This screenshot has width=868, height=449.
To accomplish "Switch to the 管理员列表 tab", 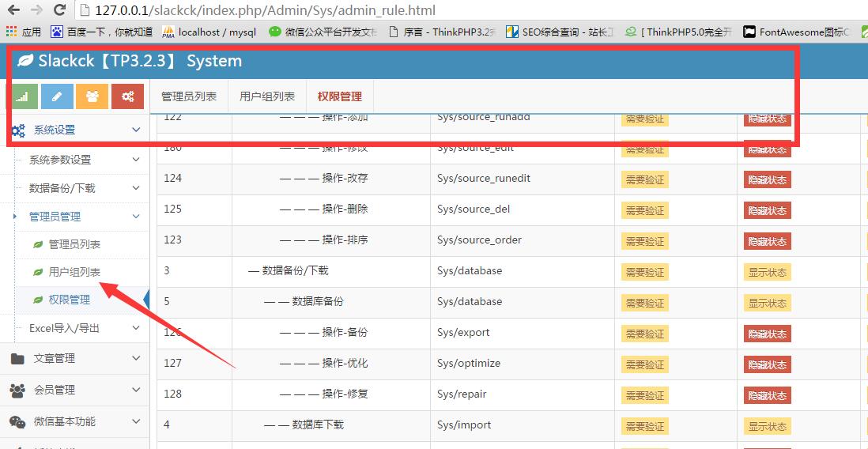I will click(x=189, y=96).
